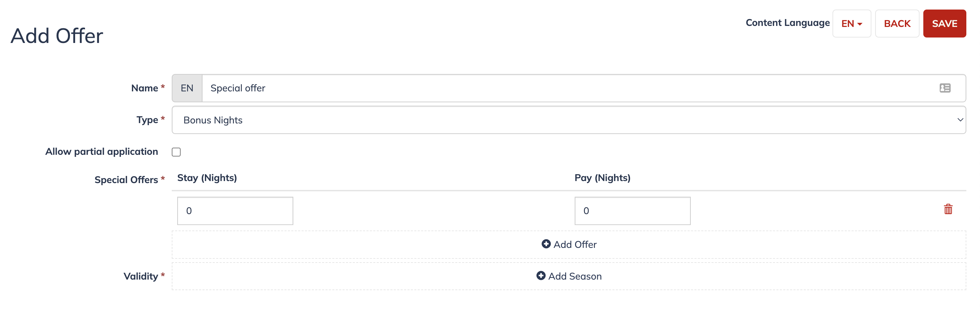Click the plus icon beside Add Season
The width and height of the screenshot is (980, 313).
[x=541, y=276]
